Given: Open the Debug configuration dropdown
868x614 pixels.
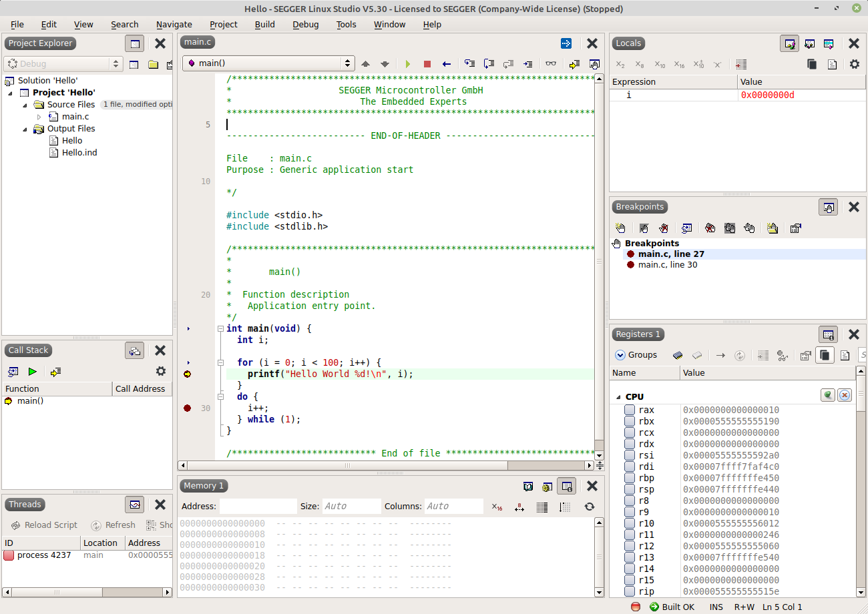Looking at the screenshot, I should (63, 64).
